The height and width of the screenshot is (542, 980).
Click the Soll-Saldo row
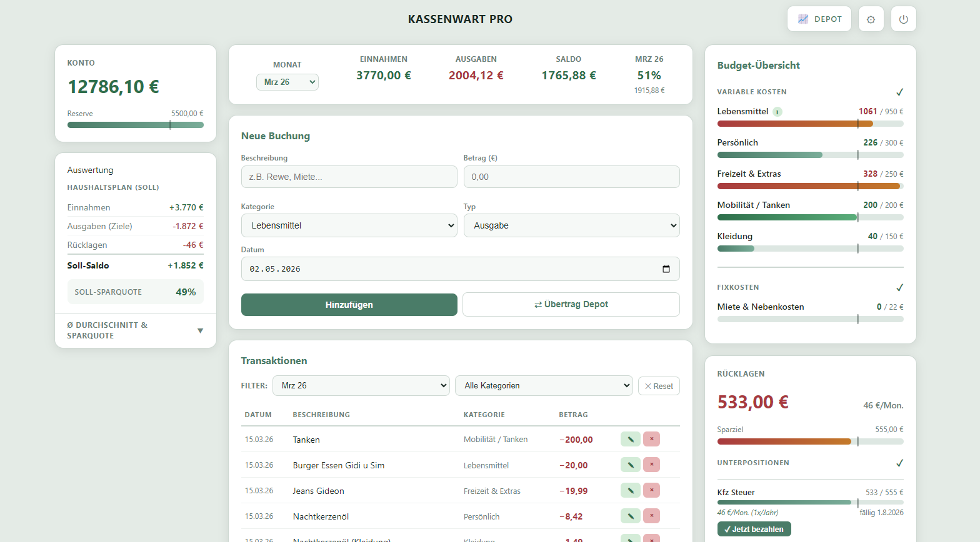(136, 265)
